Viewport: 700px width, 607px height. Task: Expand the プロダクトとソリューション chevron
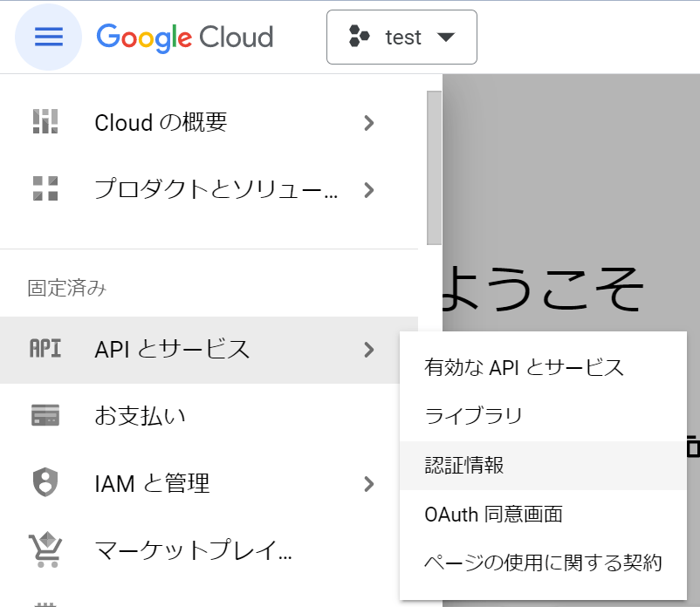click(x=368, y=190)
